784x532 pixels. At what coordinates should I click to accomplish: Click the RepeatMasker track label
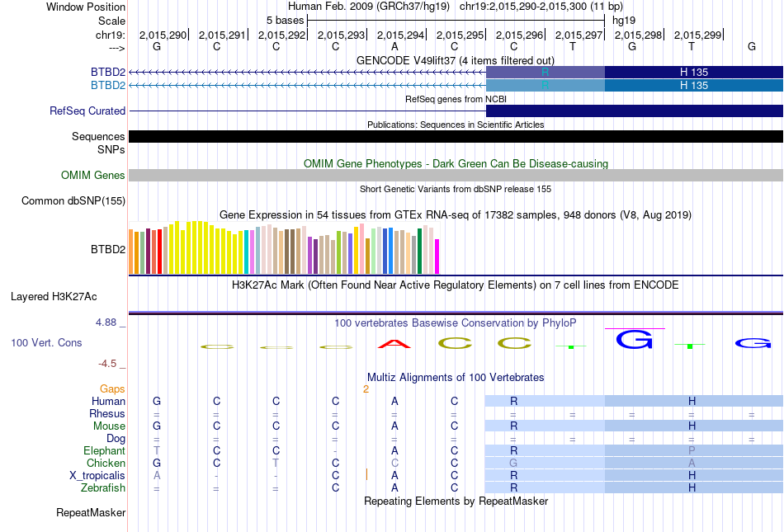pos(91,512)
